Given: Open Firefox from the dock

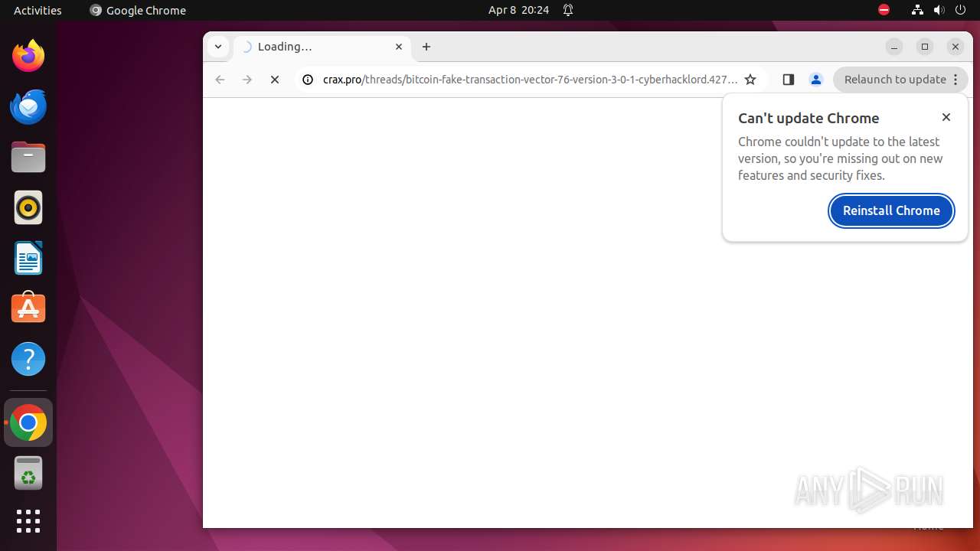Looking at the screenshot, I should point(28,57).
